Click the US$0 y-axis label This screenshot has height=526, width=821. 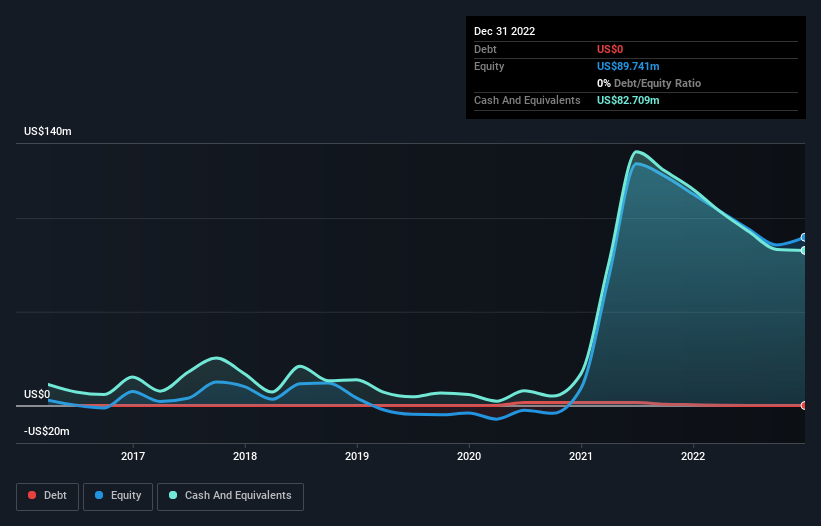pyautogui.click(x=37, y=394)
